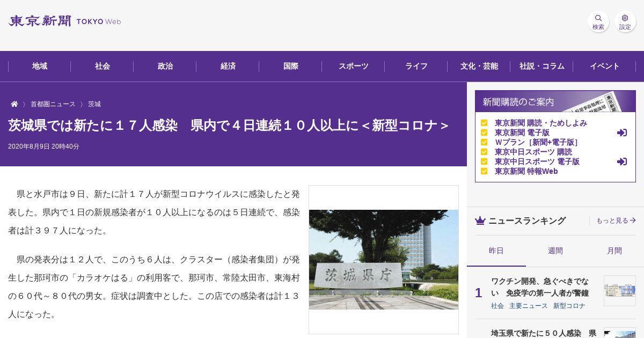Click the 茨城 breadcrumb link
The image size is (644, 338).
pos(94,104)
